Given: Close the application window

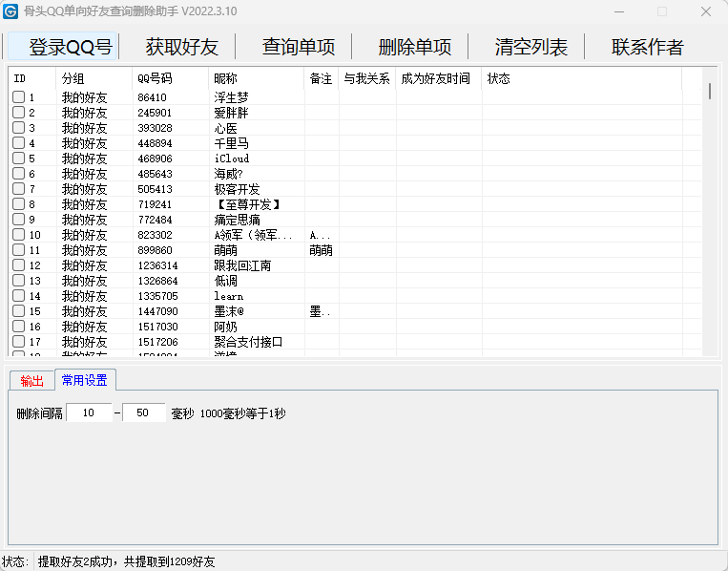Looking at the screenshot, I should coord(706,11).
